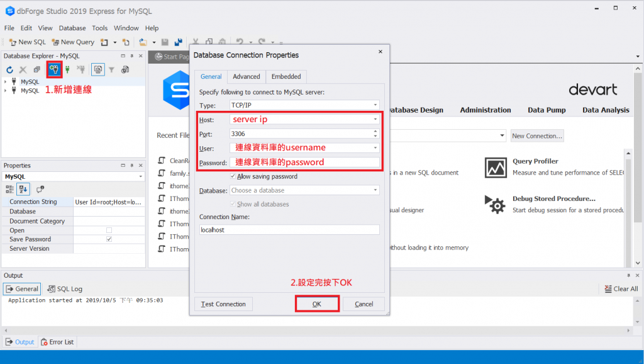Open the dropdown arrow next to Open File
The image size is (644, 364).
154,42
